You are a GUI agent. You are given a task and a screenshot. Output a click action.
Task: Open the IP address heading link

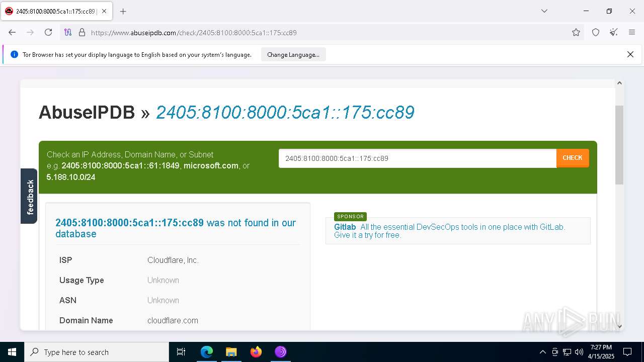point(285,112)
